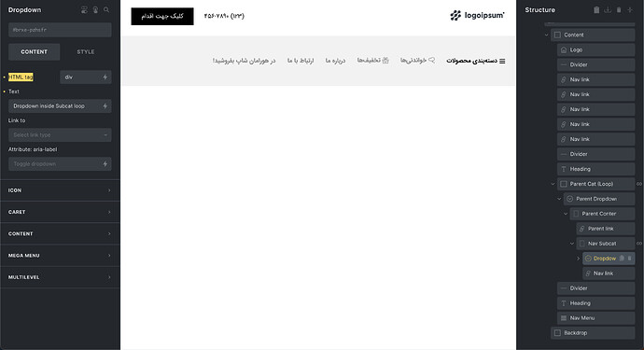
Task: Open dynamic data bolt for HTML tag field
Action: [x=105, y=77]
